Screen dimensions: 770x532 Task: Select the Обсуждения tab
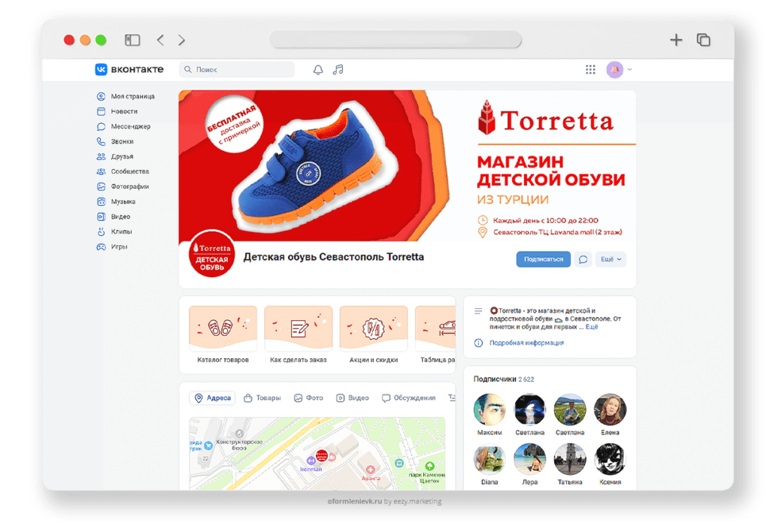408,398
